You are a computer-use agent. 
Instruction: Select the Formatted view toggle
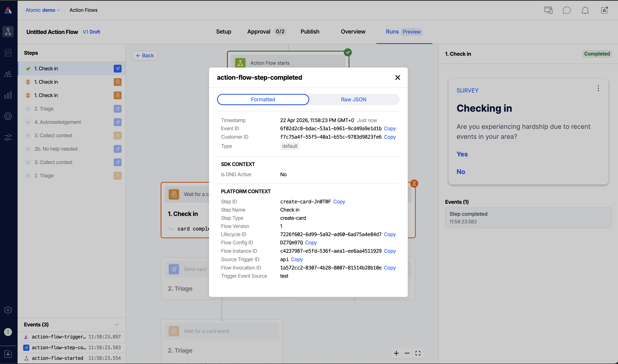[263, 99]
